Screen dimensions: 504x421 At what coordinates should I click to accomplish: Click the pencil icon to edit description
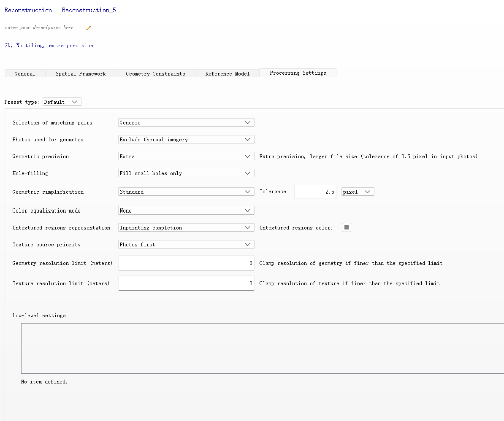(89, 28)
